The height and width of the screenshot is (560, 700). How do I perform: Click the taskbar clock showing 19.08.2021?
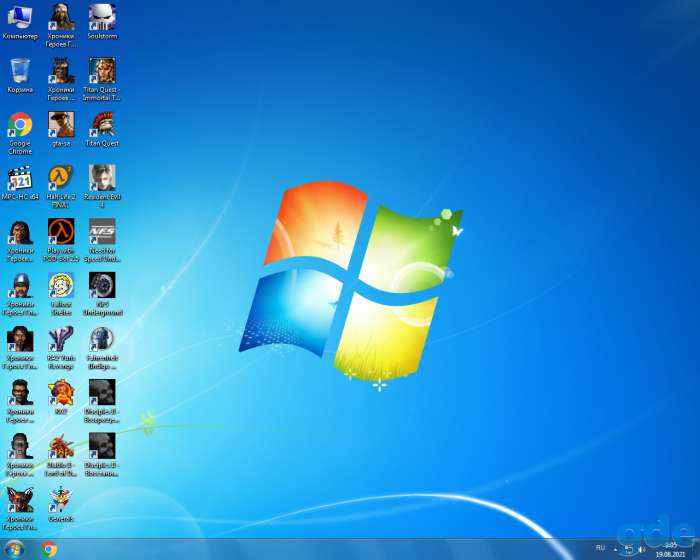[670, 550]
